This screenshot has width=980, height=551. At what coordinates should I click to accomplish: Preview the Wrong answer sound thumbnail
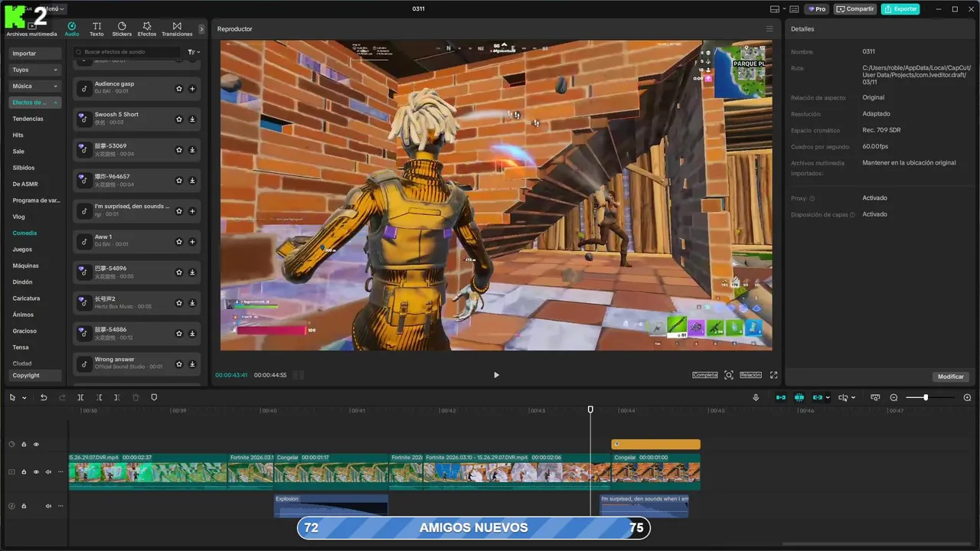coord(83,364)
